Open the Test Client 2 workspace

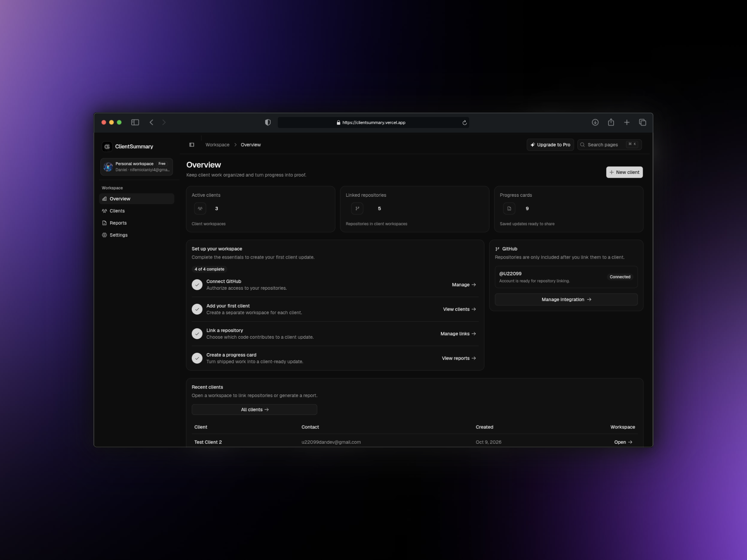[623, 442]
